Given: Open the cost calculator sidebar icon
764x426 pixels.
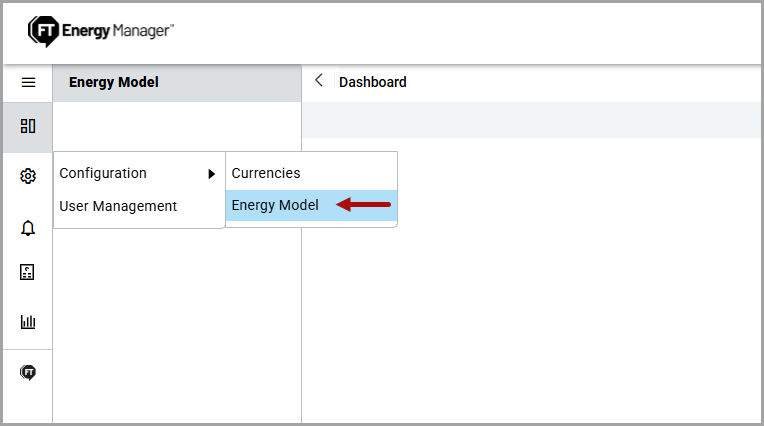Looking at the screenshot, I should pyautogui.click(x=27, y=272).
